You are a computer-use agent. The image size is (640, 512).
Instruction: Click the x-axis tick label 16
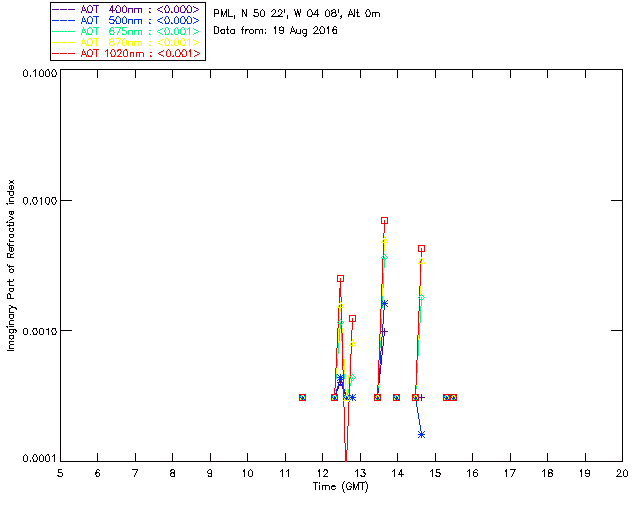click(x=473, y=473)
